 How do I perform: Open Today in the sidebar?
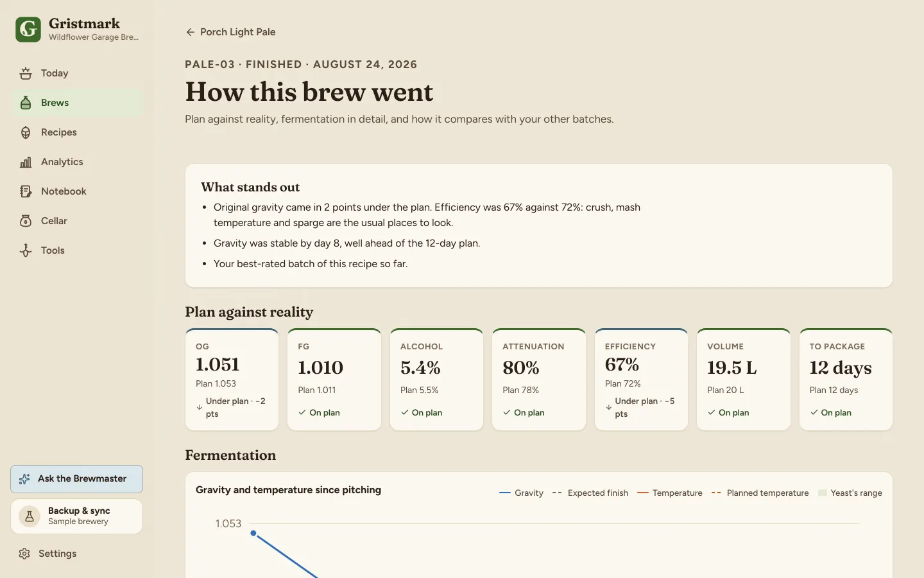[x=77, y=73]
